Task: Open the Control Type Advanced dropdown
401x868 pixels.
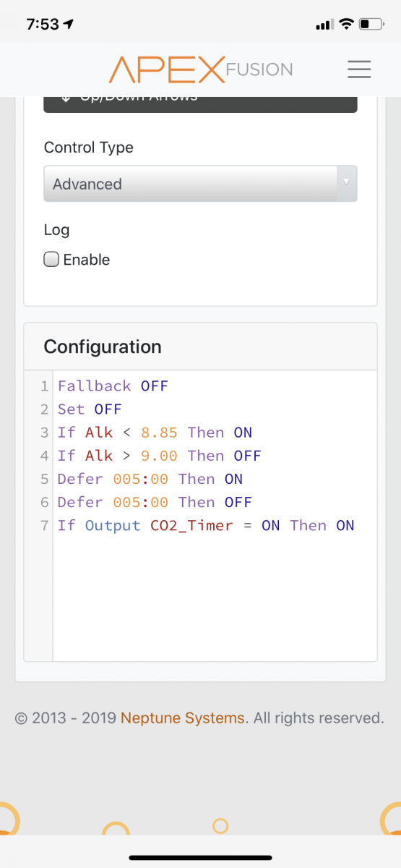Action: click(x=200, y=184)
